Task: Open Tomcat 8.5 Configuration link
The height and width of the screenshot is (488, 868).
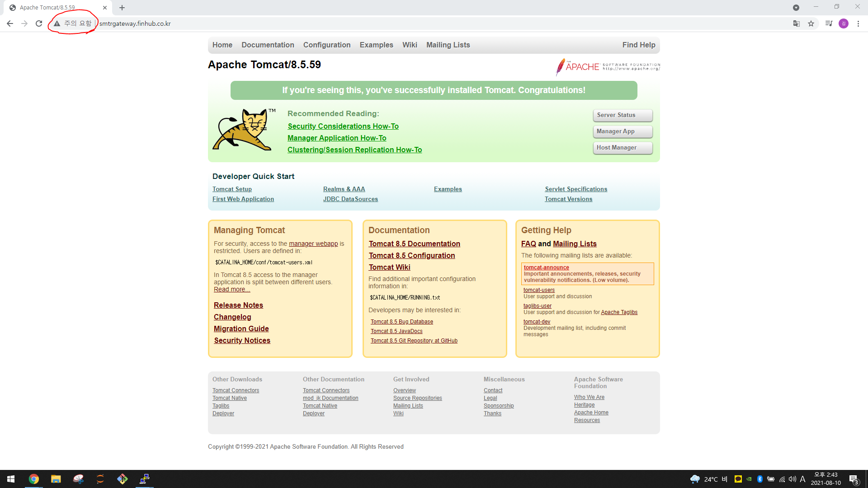Action: coord(411,255)
